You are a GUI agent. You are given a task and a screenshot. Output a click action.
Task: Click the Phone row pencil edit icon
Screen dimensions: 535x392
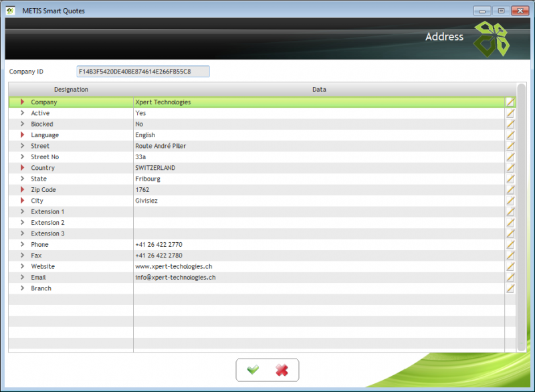(x=510, y=244)
